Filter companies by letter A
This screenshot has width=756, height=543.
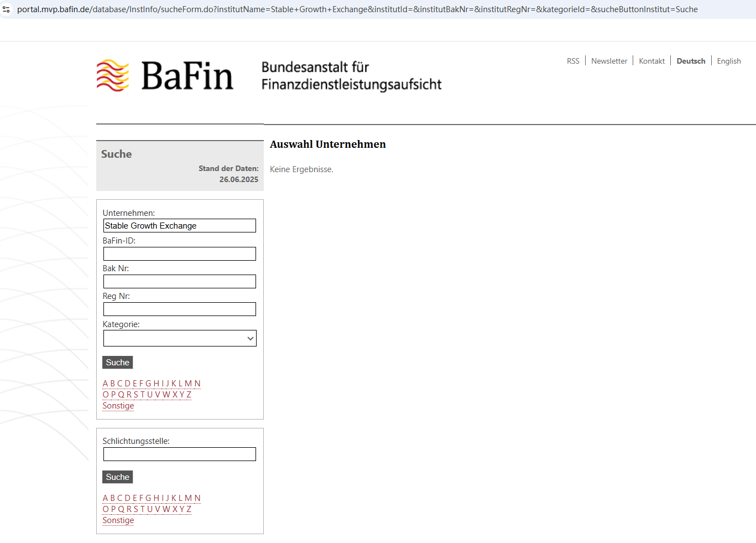105,384
